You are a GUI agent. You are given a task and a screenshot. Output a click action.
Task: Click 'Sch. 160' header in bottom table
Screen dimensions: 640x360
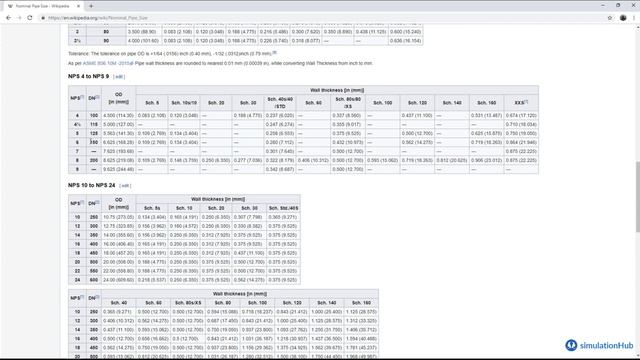[361, 303]
